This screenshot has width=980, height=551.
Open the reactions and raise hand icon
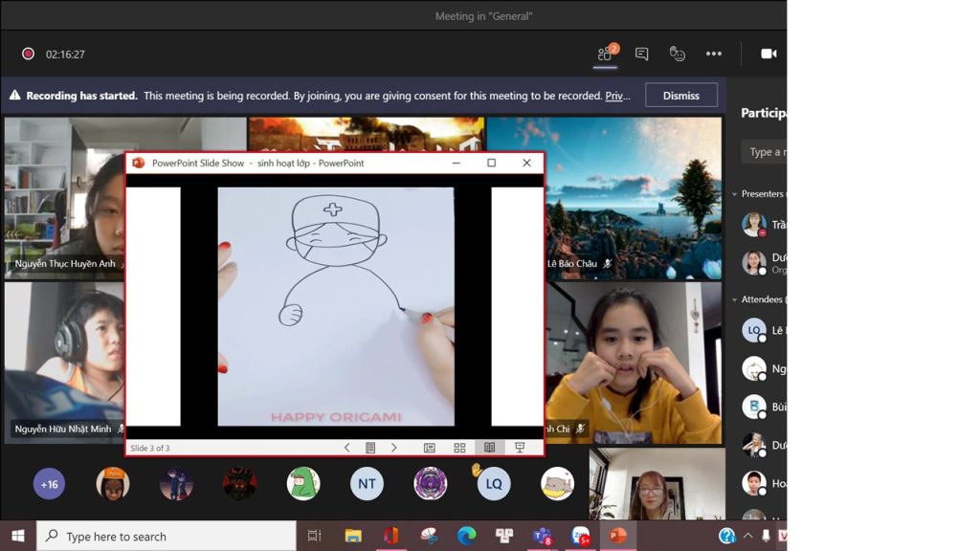(678, 54)
